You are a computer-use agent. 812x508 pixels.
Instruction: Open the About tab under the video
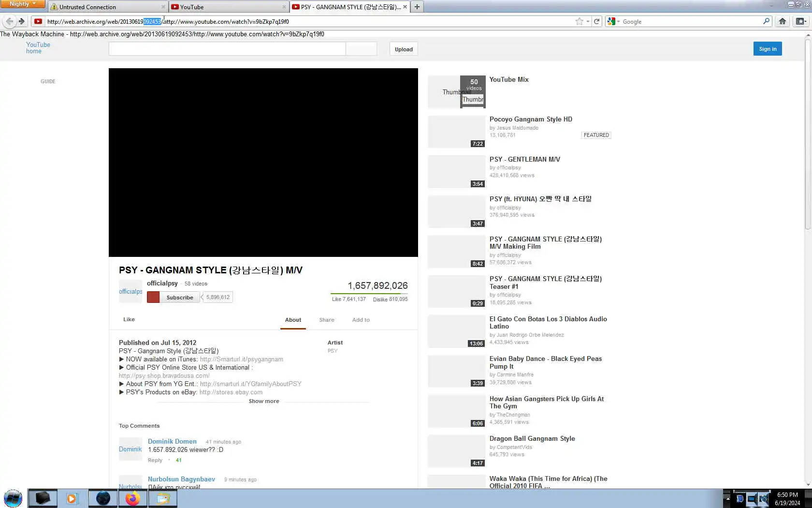pyautogui.click(x=293, y=320)
